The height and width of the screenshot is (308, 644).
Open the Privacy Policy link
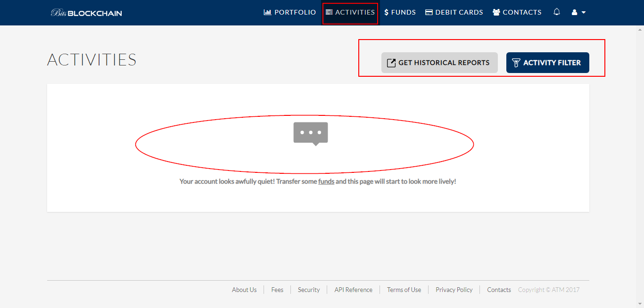(x=454, y=290)
